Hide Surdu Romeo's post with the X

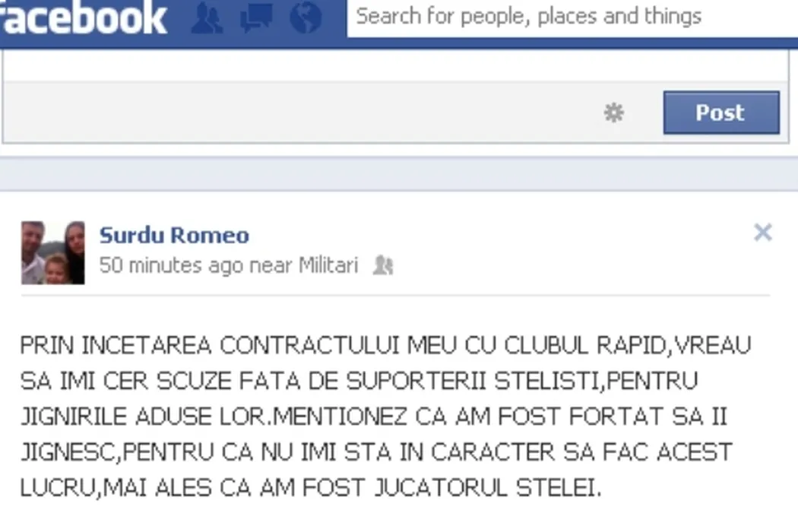pyautogui.click(x=763, y=233)
